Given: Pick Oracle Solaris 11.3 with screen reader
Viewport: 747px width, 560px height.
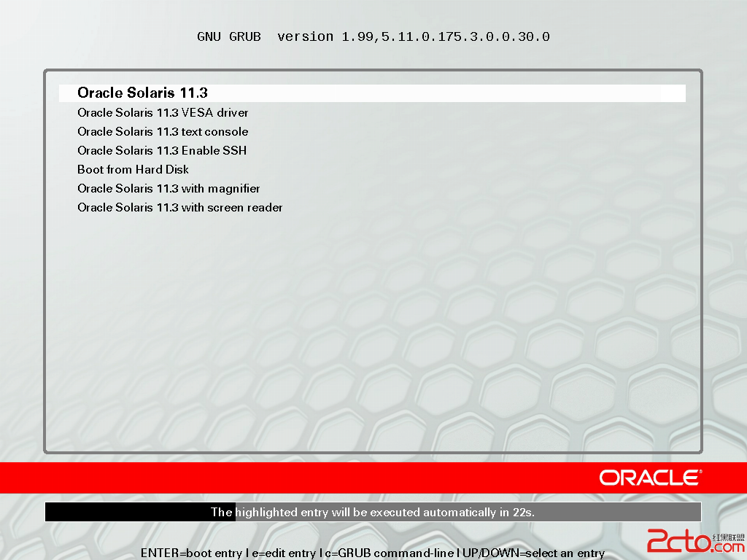Looking at the screenshot, I should click(x=179, y=208).
